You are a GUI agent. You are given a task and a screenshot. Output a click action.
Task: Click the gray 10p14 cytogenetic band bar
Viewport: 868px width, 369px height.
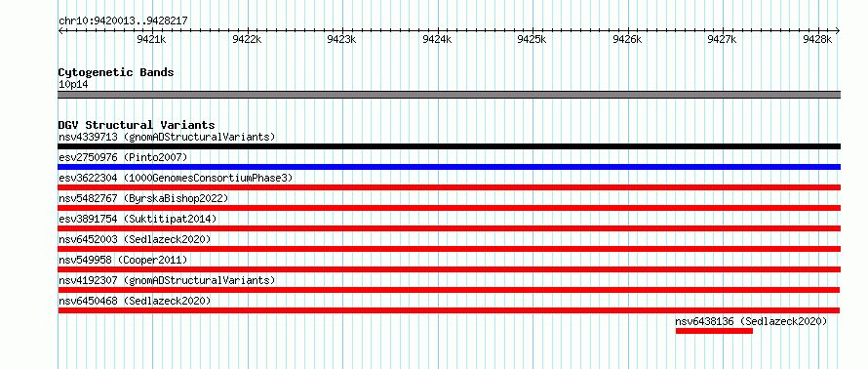(x=449, y=95)
